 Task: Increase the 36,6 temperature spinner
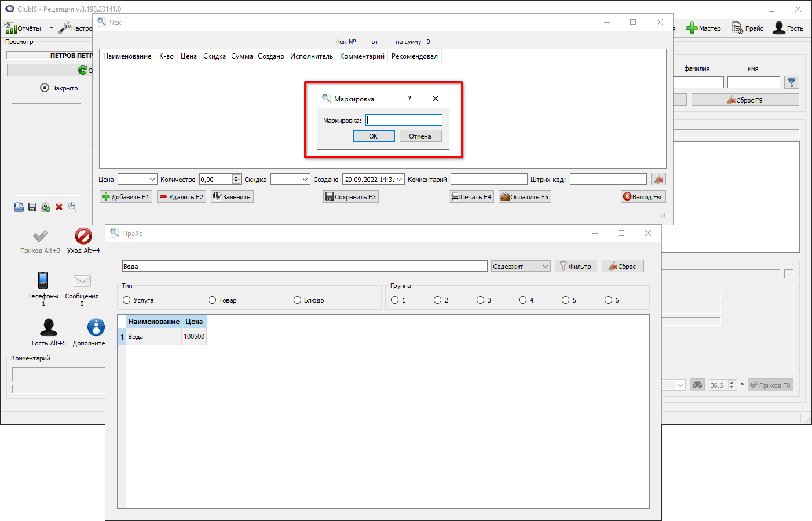click(x=732, y=382)
